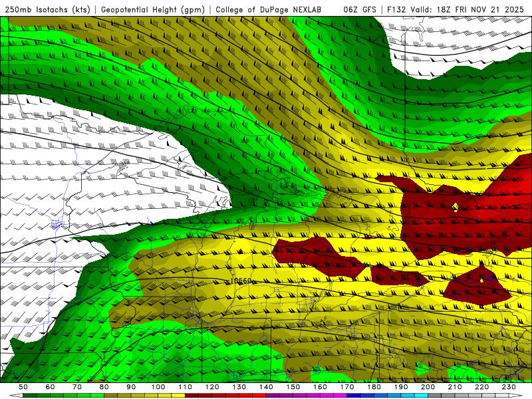The width and height of the screenshot is (532, 399).
Task: Click the '130' legend value
Action: [239, 387]
